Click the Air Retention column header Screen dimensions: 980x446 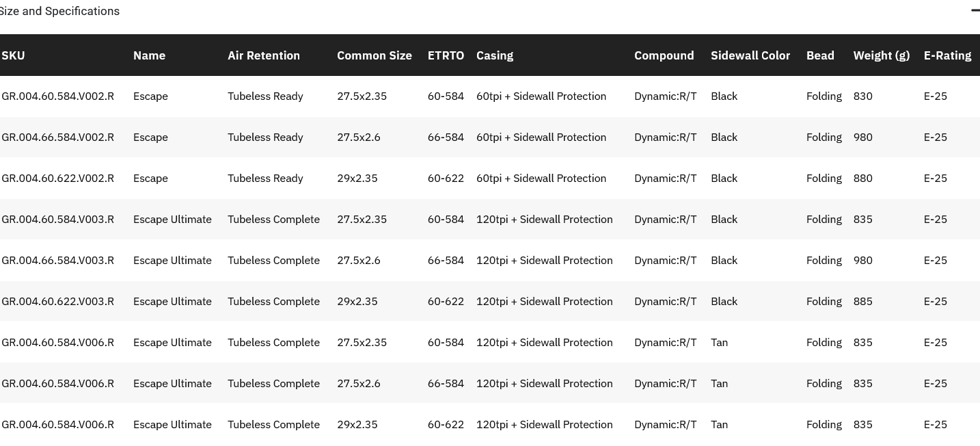coord(264,55)
